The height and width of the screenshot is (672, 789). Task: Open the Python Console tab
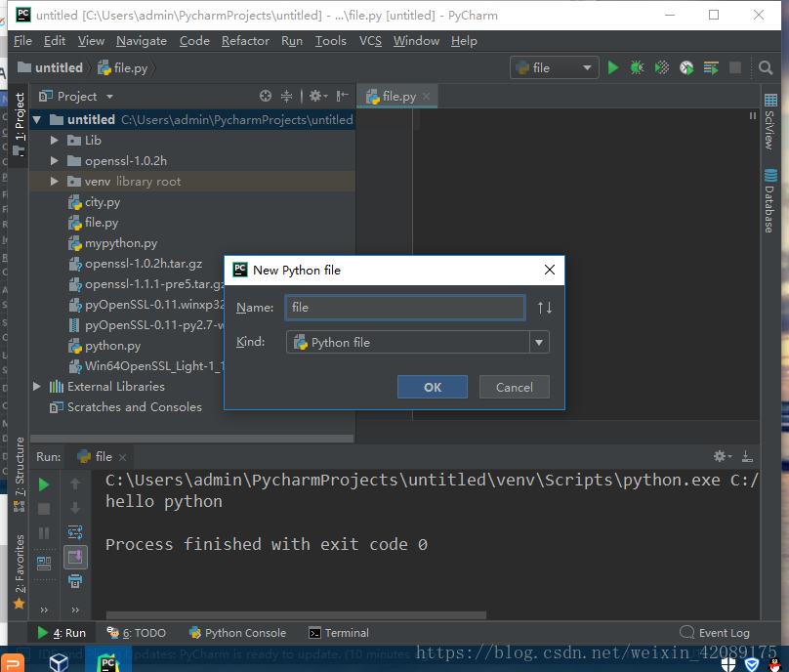237,633
